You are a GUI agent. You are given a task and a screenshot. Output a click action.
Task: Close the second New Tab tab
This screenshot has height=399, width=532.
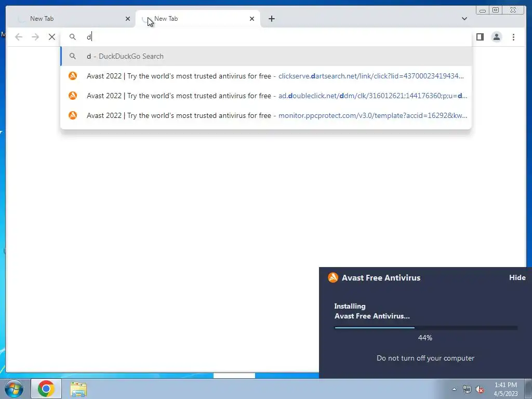tap(252, 19)
